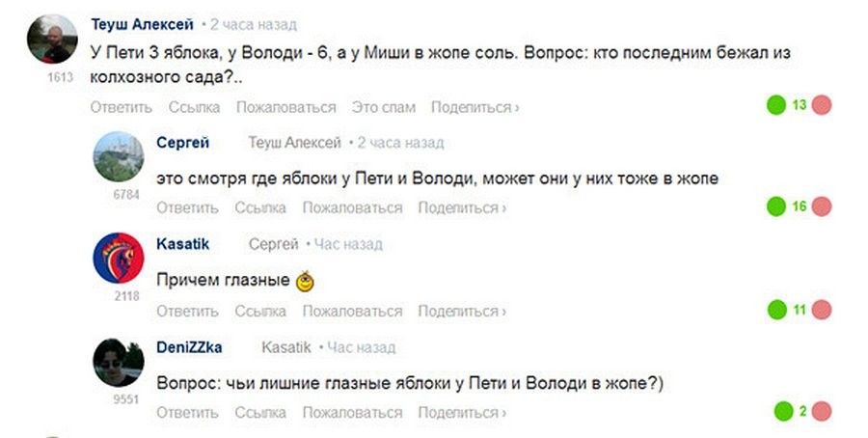Downvote Теуш Алексей's comment with red circle
868x438 pixels.
tap(822, 105)
